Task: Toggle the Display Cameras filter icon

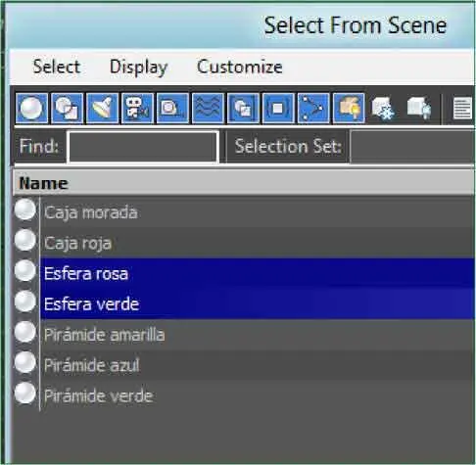Action: (137, 109)
